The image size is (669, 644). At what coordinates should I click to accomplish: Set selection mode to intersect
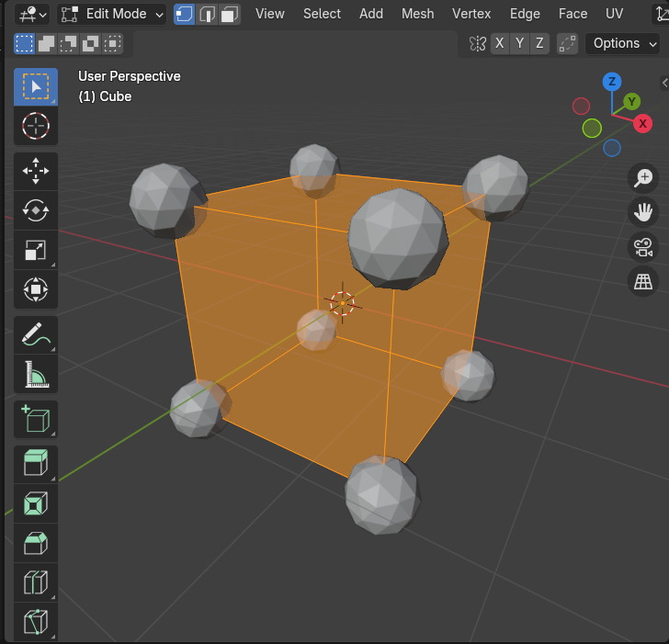pos(113,43)
